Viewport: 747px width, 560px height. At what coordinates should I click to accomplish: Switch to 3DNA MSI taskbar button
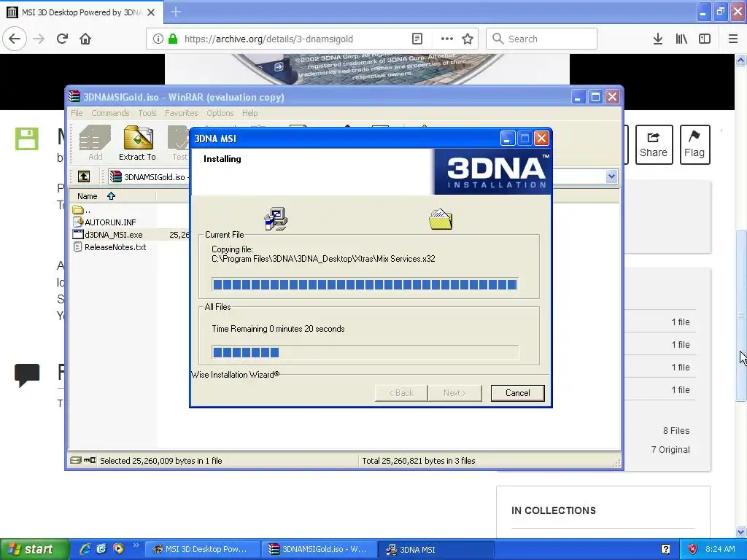(x=436, y=549)
